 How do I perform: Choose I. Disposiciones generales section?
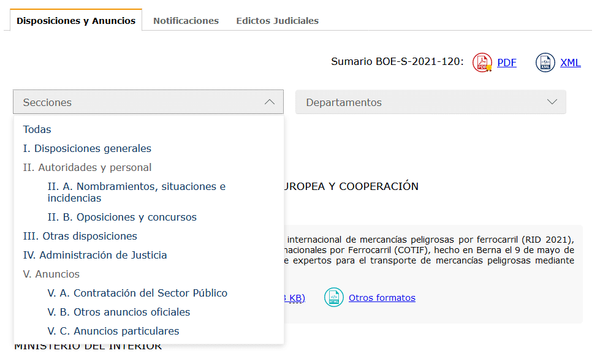tap(87, 148)
